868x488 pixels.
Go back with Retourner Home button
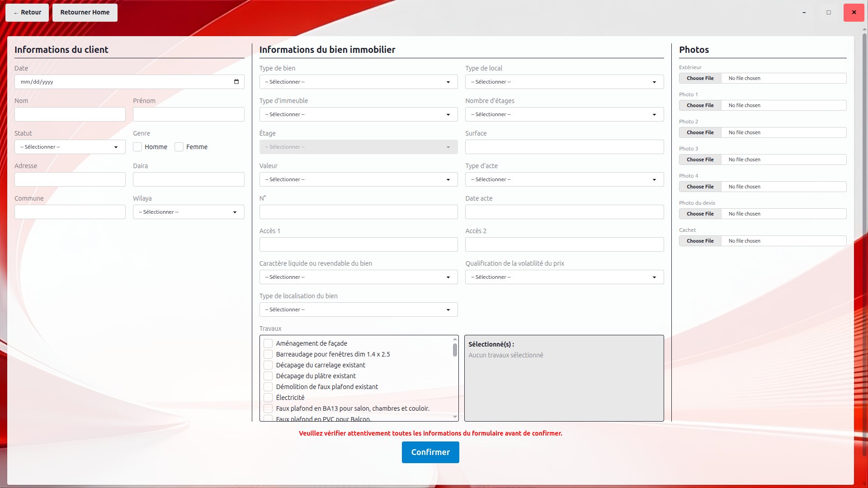pos(85,13)
